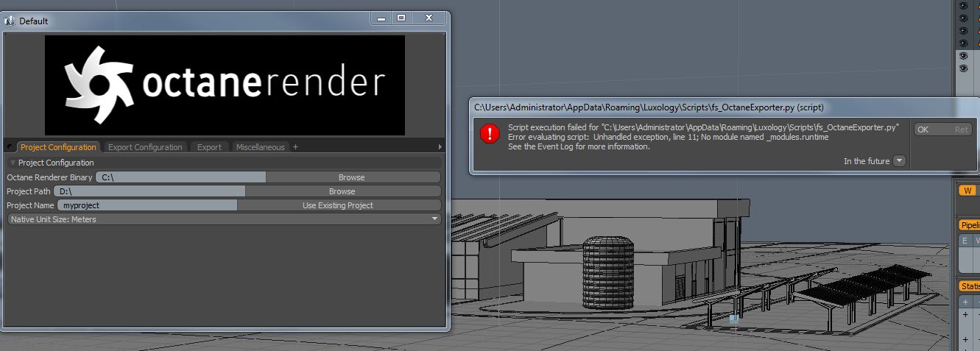
Task: Click the E column header in the Pipeline panel
Action: [x=965, y=241]
